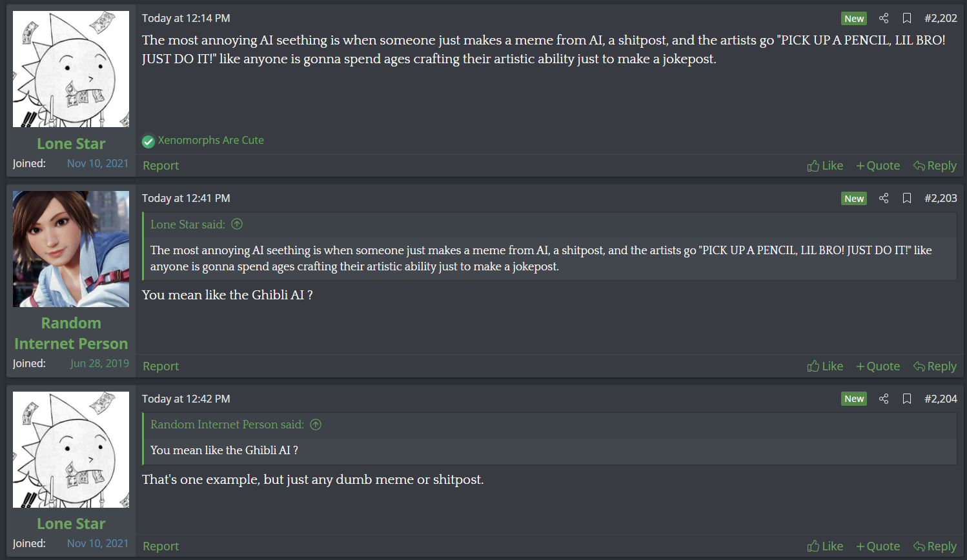967x560 pixels.
Task: Reply to Random Internet Person's post
Action: tap(935, 366)
